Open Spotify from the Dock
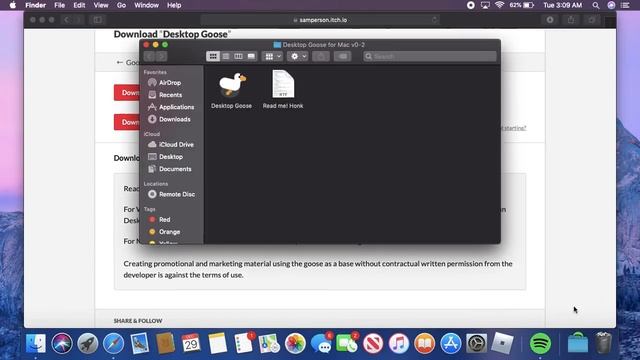The image size is (640, 360). 540,343
